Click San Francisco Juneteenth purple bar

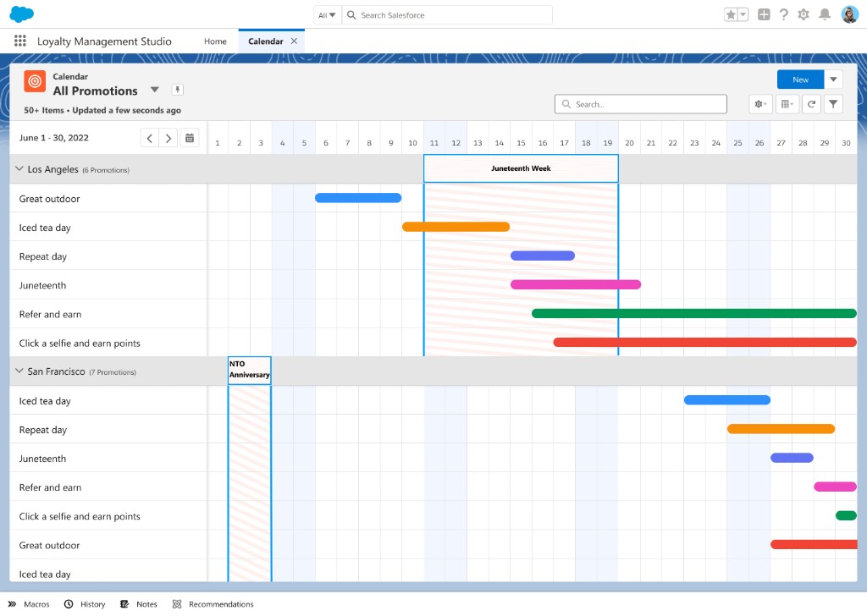(x=792, y=458)
